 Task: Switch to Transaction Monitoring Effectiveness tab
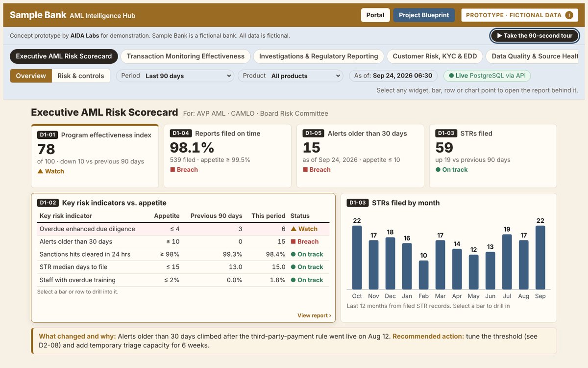pyautogui.click(x=186, y=56)
